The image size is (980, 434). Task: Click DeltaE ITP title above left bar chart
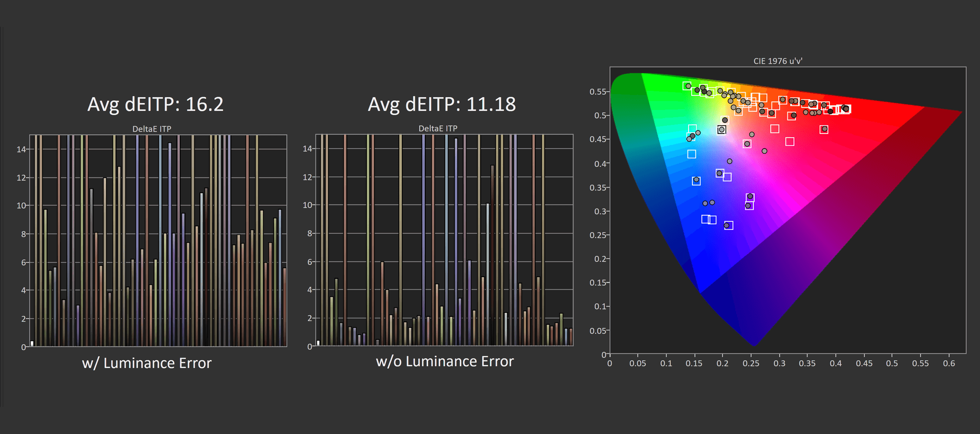tap(152, 129)
